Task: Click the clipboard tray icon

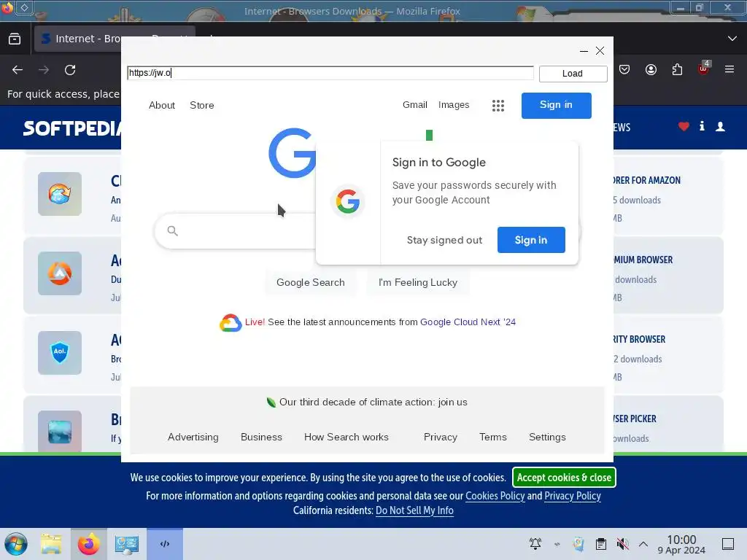Action: coord(601,543)
